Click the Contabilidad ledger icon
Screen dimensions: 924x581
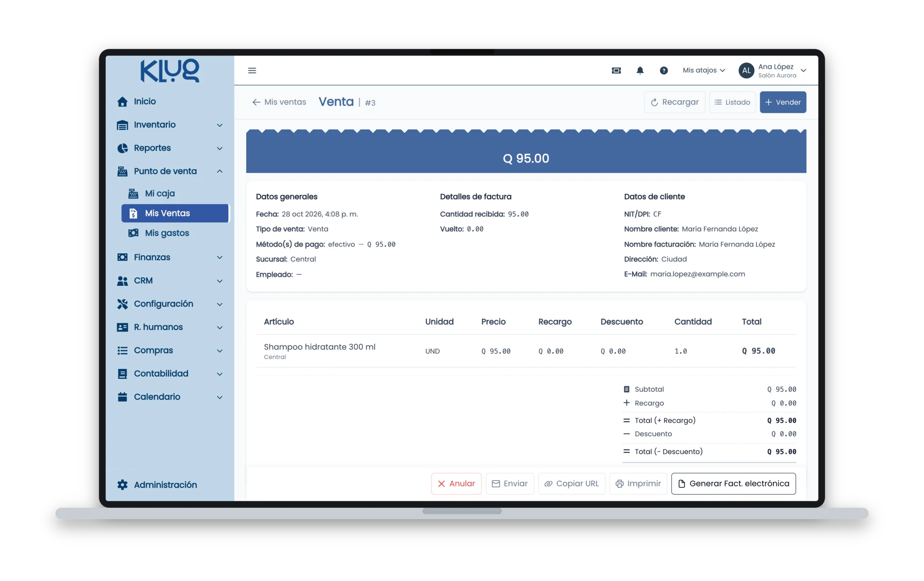coord(123,373)
